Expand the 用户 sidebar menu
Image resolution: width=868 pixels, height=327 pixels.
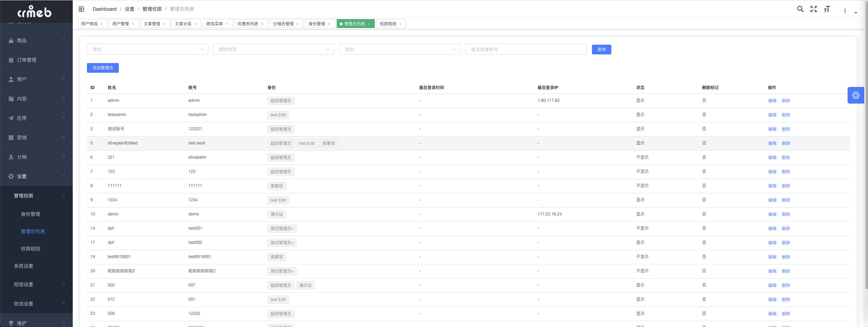tap(64, 79)
